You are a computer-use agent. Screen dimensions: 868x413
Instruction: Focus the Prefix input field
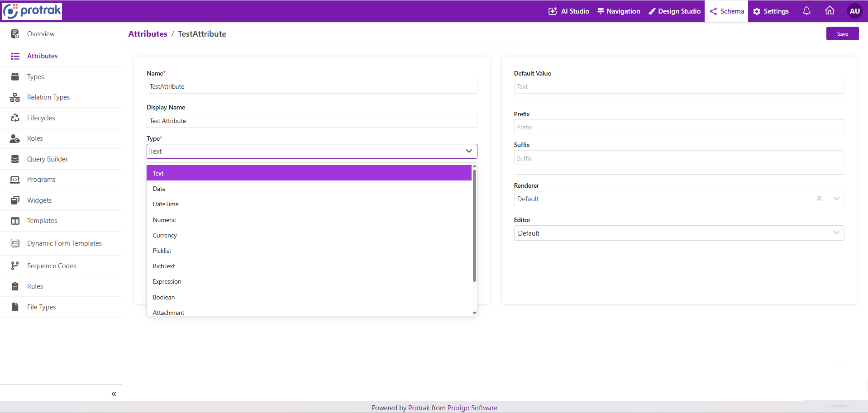679,127
